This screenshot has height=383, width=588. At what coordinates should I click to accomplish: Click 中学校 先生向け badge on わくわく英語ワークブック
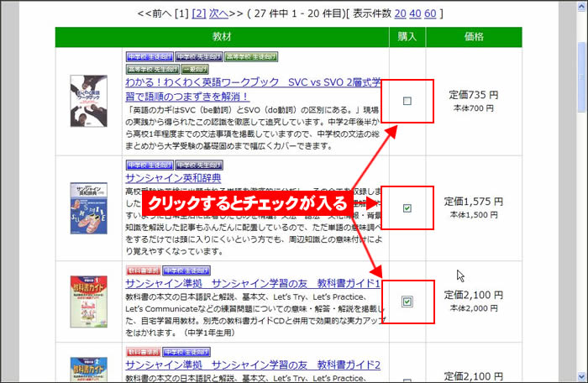(x=199, y=56)
